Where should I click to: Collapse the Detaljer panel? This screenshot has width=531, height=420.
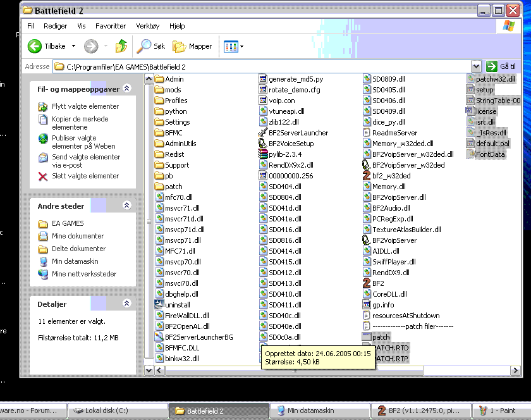pos(126,304)
